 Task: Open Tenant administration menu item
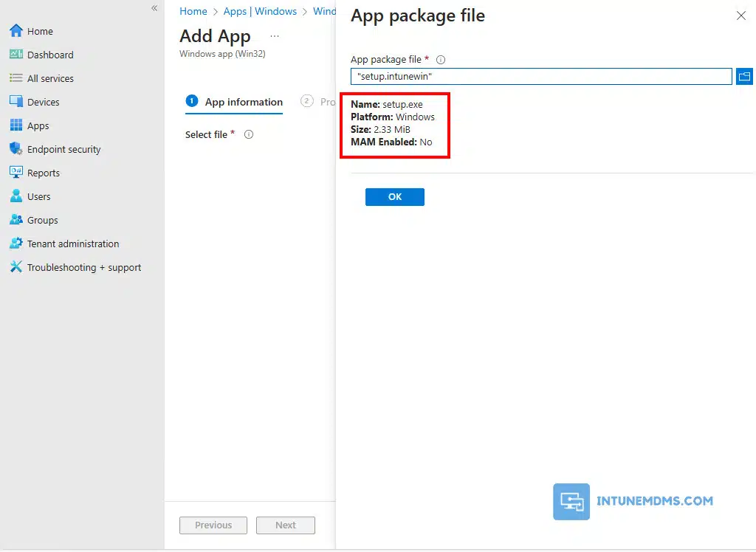pos(72,244)
